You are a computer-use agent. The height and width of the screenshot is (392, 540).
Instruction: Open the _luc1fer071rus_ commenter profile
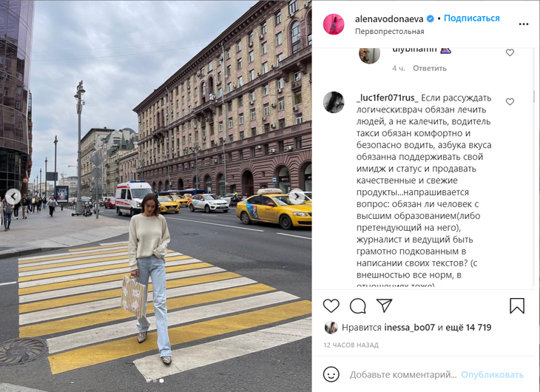388,98
